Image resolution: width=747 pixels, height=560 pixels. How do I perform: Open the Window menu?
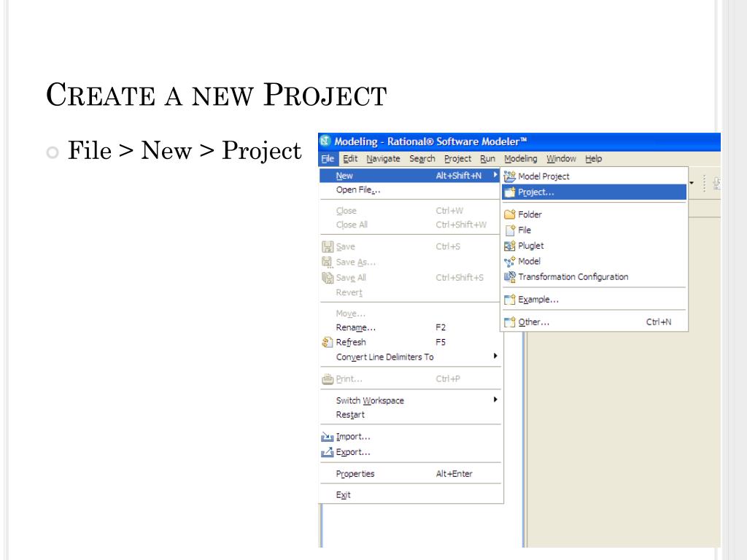[x=561, y=158]
